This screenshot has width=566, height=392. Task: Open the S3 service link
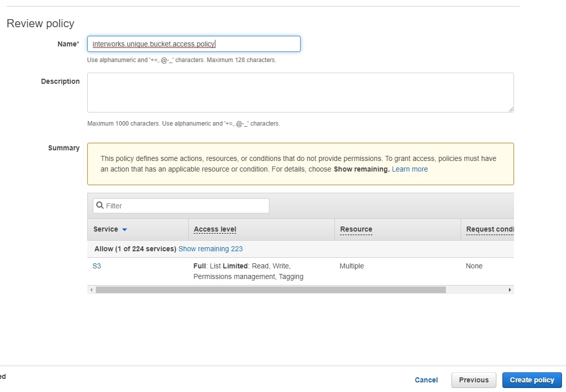tap(97, 266)
